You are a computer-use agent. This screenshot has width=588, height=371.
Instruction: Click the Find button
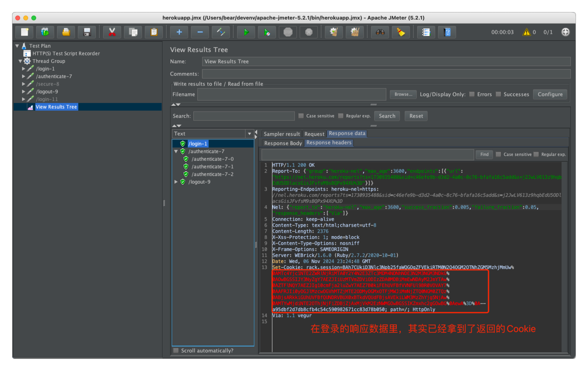[x=485, y=154]
